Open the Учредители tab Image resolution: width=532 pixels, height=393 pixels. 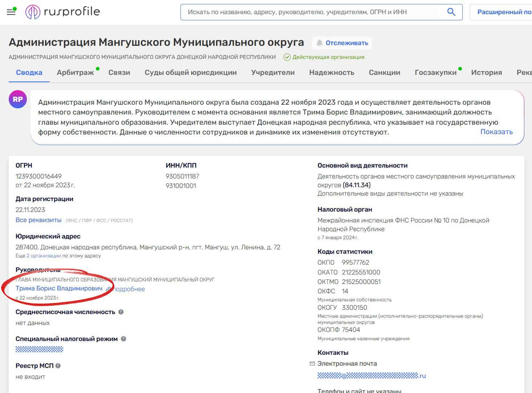[273, 72]
